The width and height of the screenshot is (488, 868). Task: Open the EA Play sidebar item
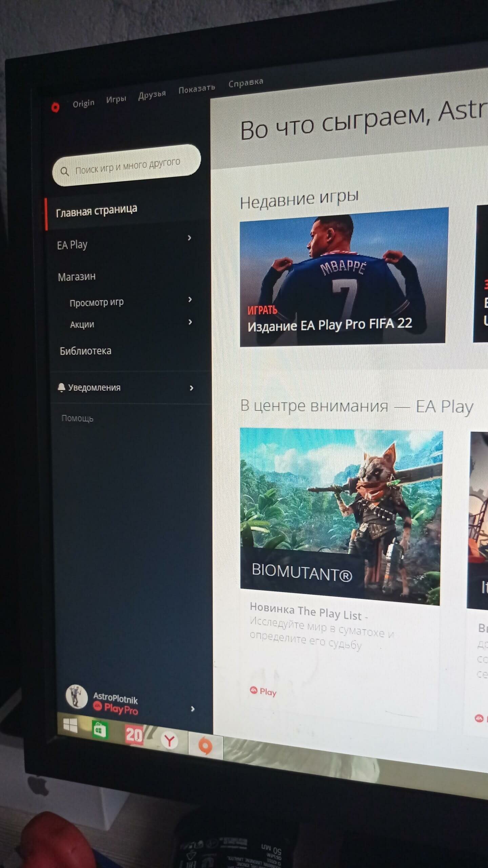[72, 245]
